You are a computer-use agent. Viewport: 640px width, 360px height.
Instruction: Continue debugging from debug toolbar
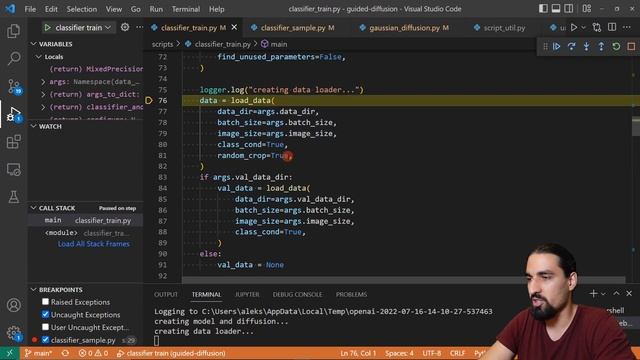(x=556, y=47)
